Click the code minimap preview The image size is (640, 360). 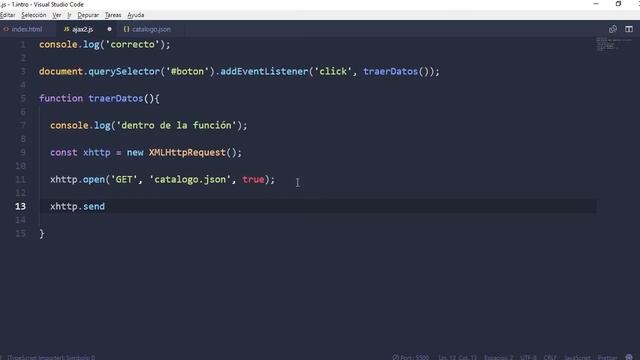tap(613, 44)
